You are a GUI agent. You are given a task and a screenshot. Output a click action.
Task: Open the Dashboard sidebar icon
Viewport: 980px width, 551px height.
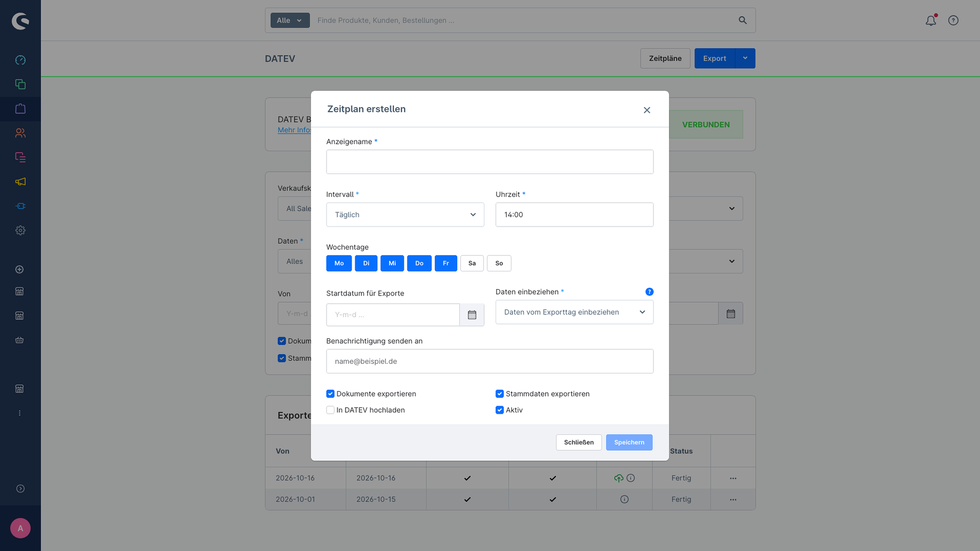coord(20,60)
